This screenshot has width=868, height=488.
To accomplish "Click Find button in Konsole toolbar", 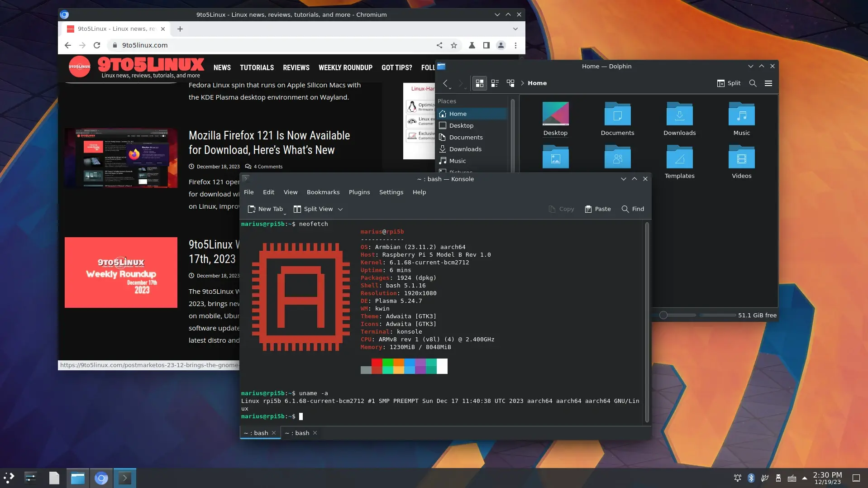I will (633, 209).
